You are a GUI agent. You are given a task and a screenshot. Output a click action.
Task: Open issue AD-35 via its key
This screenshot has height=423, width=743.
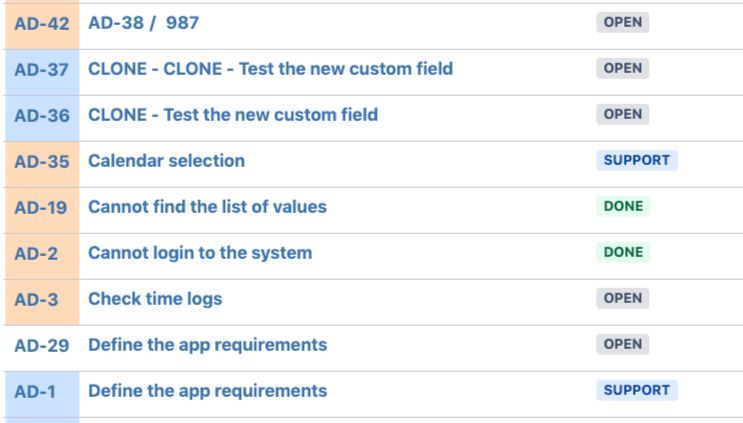click(42, 161)
